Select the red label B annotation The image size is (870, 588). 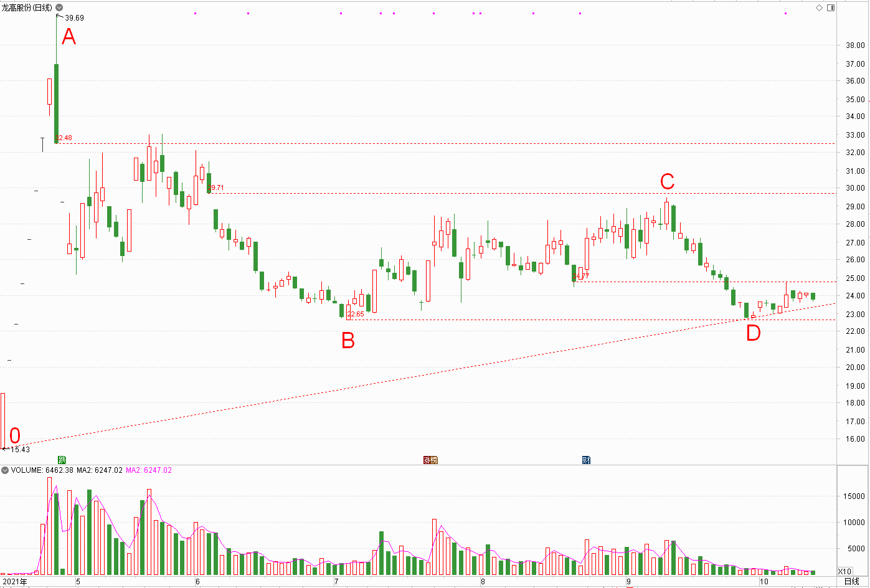[348, 340]
